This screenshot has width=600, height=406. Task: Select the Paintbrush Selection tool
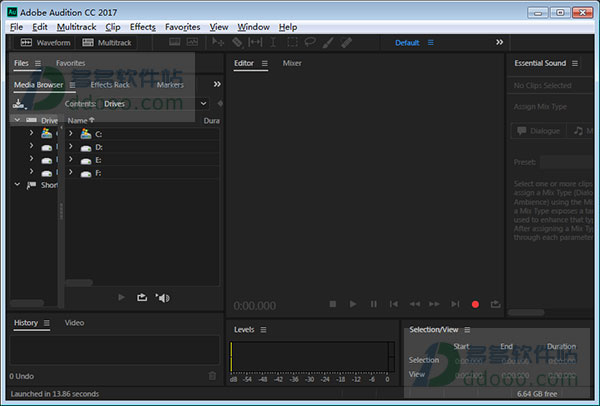[x=328, y=42]
